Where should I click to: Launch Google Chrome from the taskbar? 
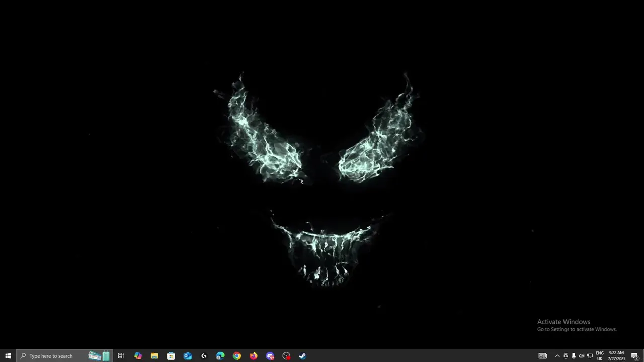[x=237, y=356]
